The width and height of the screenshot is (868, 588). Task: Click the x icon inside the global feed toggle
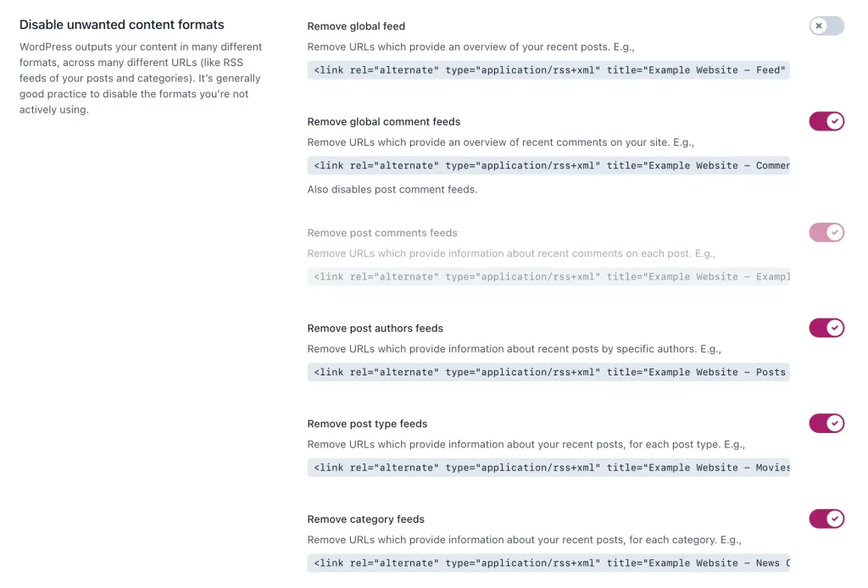pos(819,26)
